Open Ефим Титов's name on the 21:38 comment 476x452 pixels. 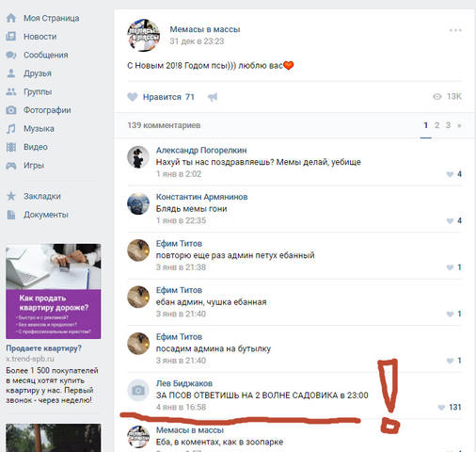179,244
